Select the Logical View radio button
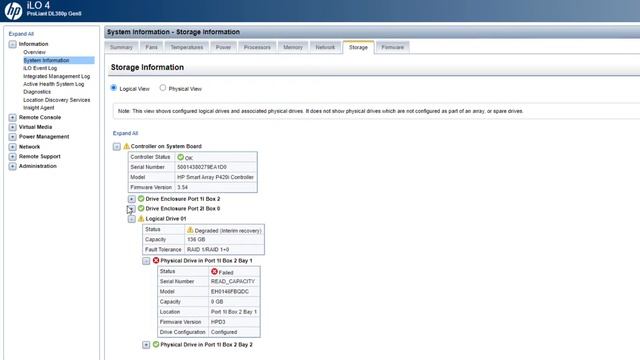Viewport: 640px width, 360px height. (114, 88)
